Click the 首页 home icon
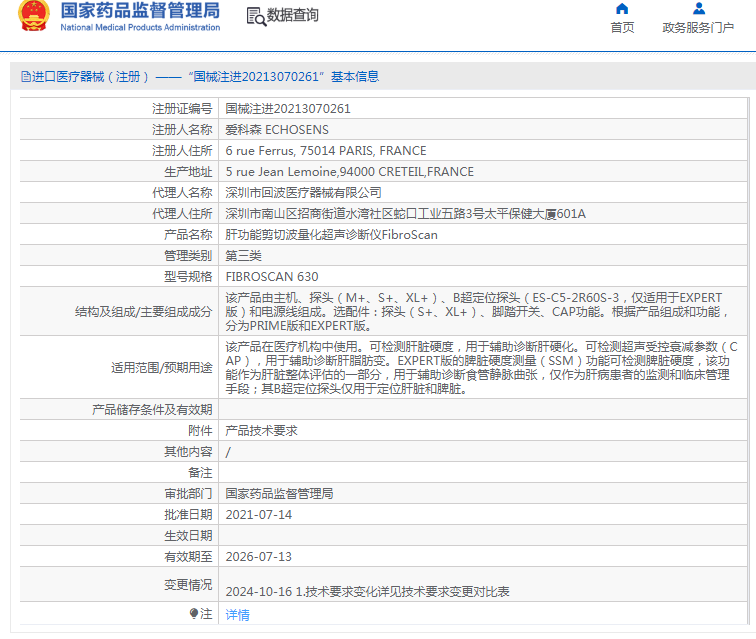The height and width of the screenshot is (639, 756). coord(622,9)
